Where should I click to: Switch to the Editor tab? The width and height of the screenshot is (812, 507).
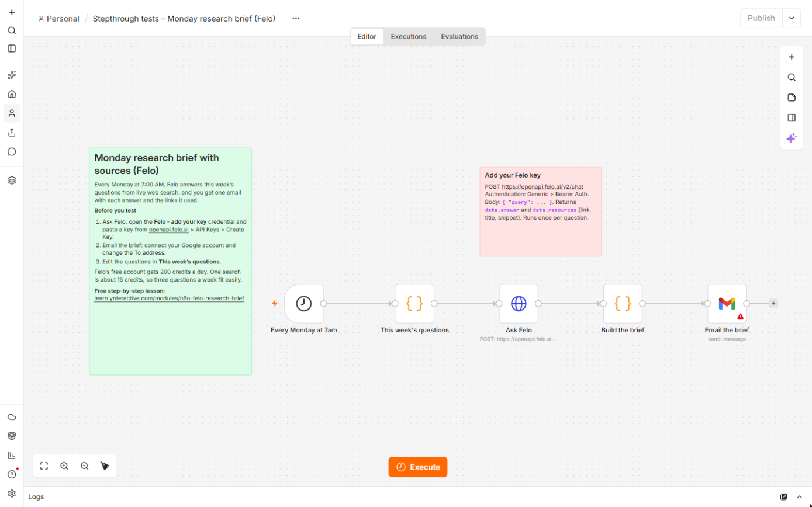(367, 36)
